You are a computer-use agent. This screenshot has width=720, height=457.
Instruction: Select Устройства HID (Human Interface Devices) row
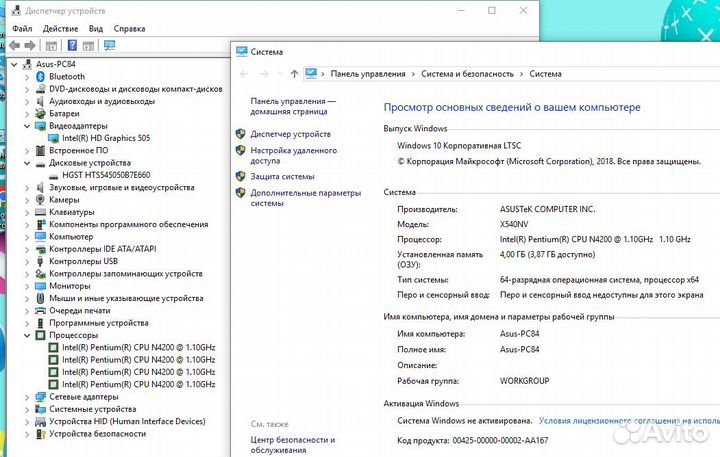127,421
